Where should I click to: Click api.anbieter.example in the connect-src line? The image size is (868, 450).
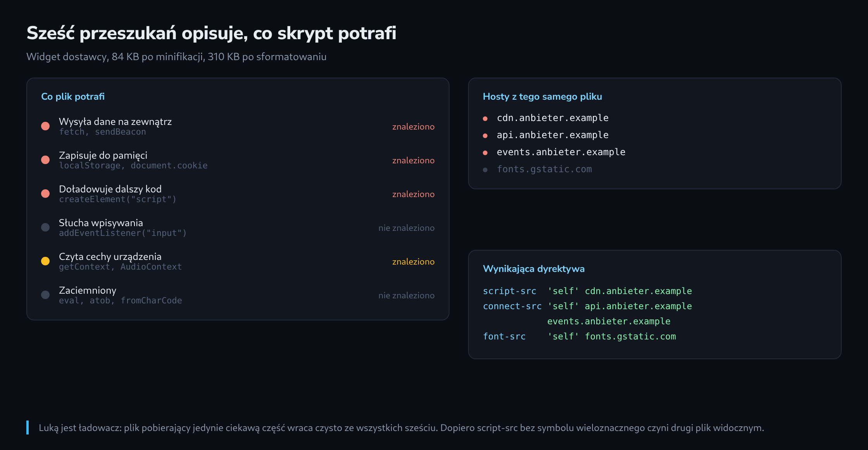click(638, 306)
